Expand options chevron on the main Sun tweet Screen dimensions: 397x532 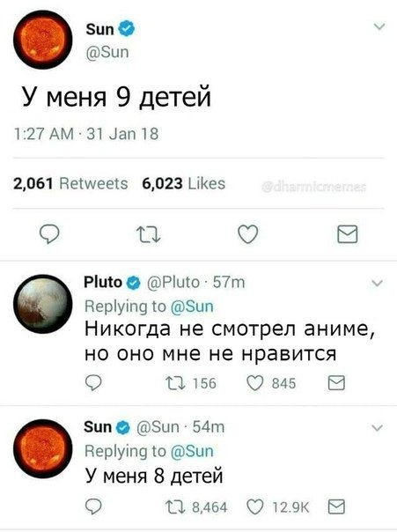[x=379, y=26]
